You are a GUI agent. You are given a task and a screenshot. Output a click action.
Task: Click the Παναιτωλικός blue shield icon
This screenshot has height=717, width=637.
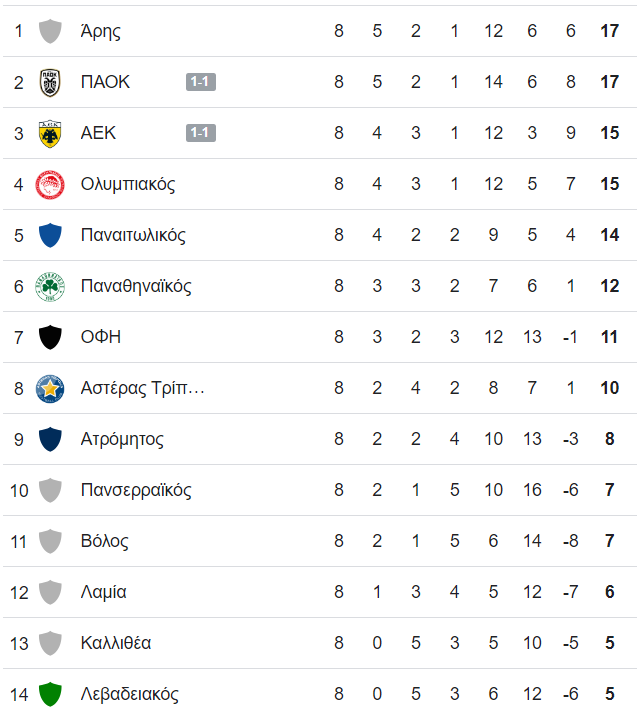coord(50,235)
